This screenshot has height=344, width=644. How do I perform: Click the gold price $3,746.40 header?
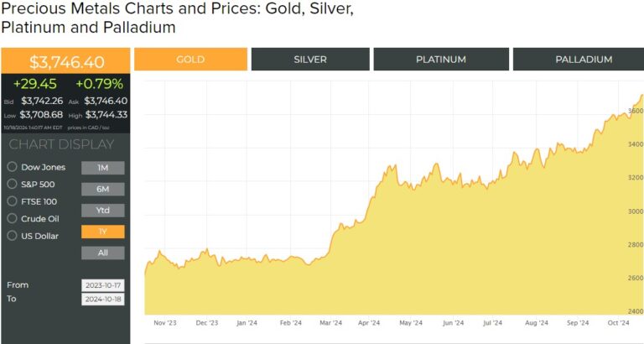click(65, 61)
